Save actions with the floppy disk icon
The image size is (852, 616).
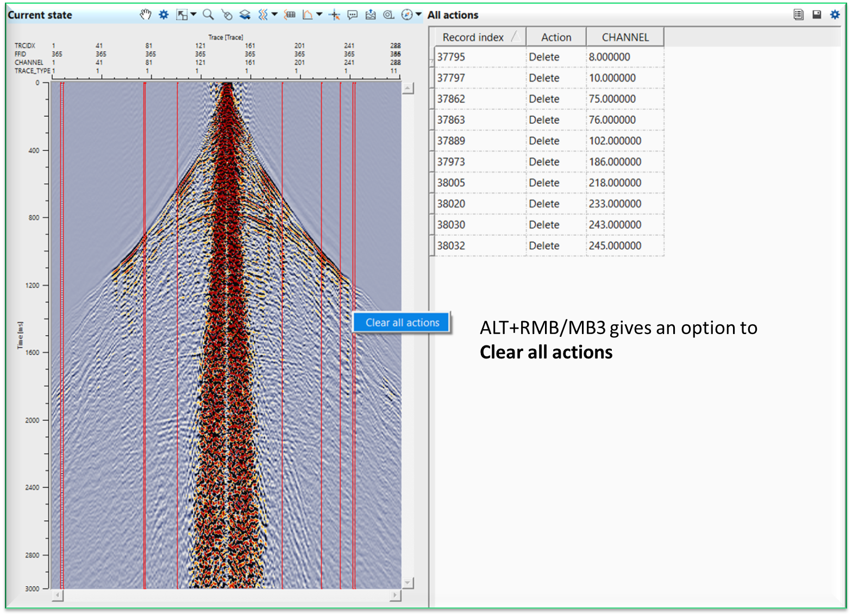817,15
